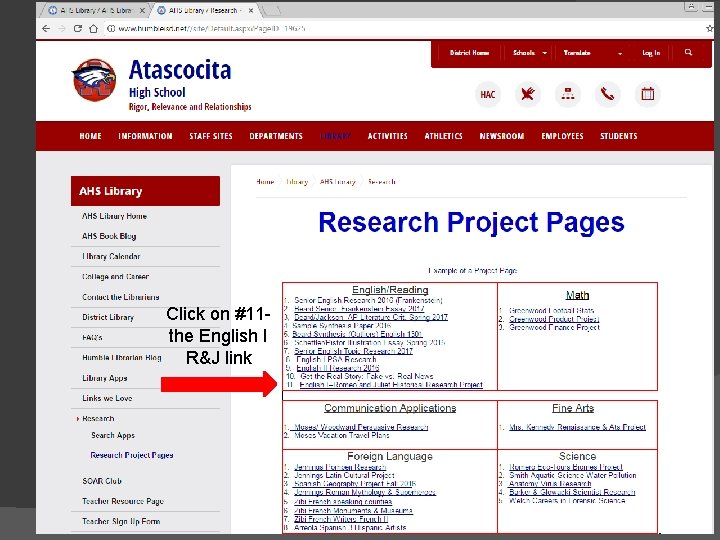Open STAFF SITES menu
Screen dimensions: 720x540
point(211,136)
